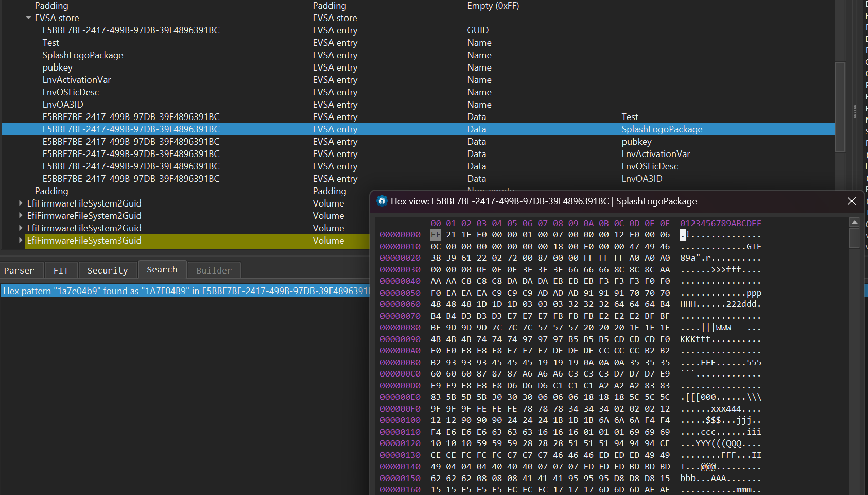The height and width of the screenshot is (495, 868).
Task: Click the ASCII column header 0123456789ABCDEF
Action: tap(720, 224)
